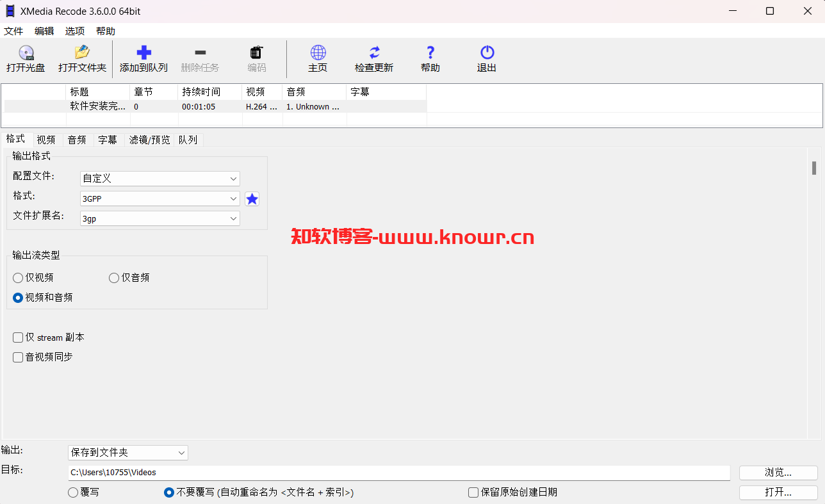Viewport: 825px width, 504px height.
Task: Click the vertical scrollbar thumb on right
Action: tap(814, 168)
